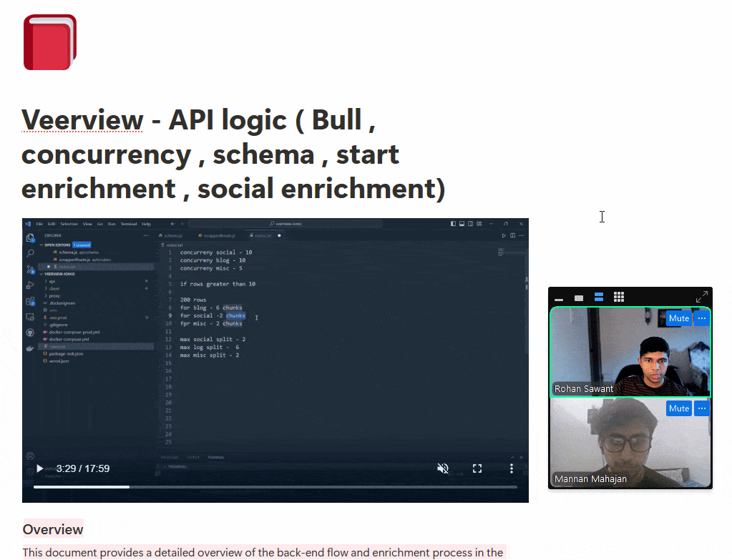Mute Mannan Mahajan in Zoom panel

679,408
